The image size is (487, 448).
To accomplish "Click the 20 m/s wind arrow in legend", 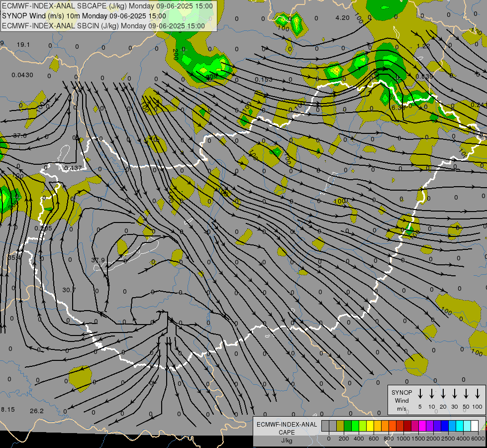I will click(x=443, y=393).
